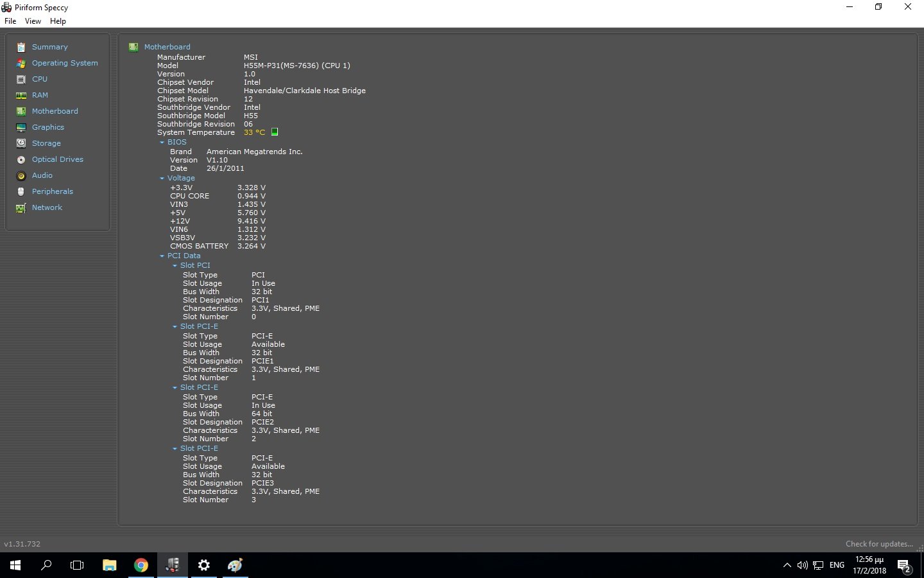The height and width of the screenshot is (578, 924).
Task: Click the RAM module icon in sidebar
Action: tap(21, 95)
